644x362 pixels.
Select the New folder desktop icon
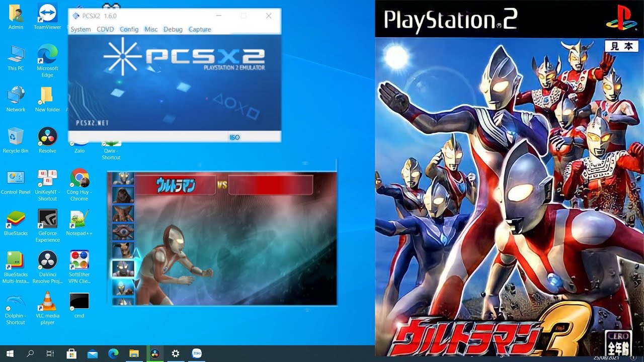[47, 99]
